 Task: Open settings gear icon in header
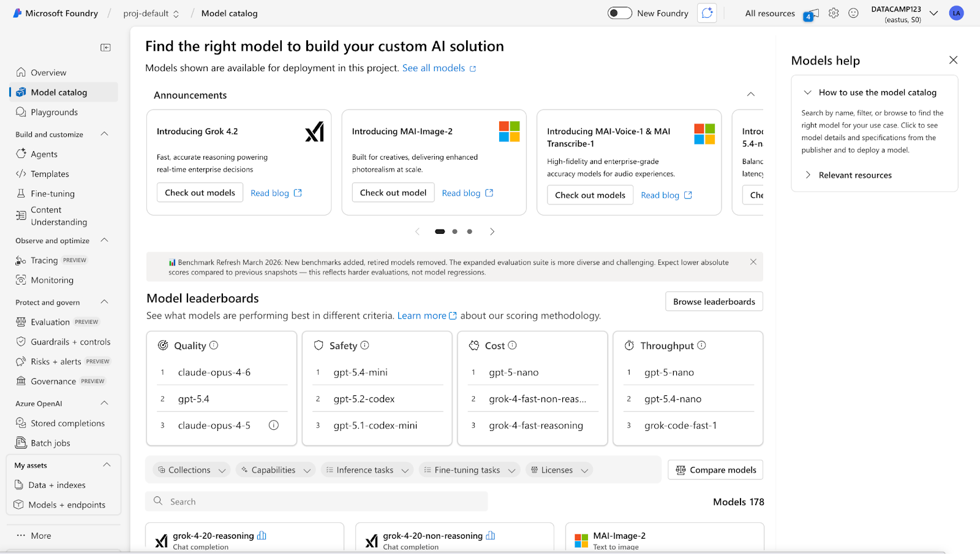click(x=834, y=13)
